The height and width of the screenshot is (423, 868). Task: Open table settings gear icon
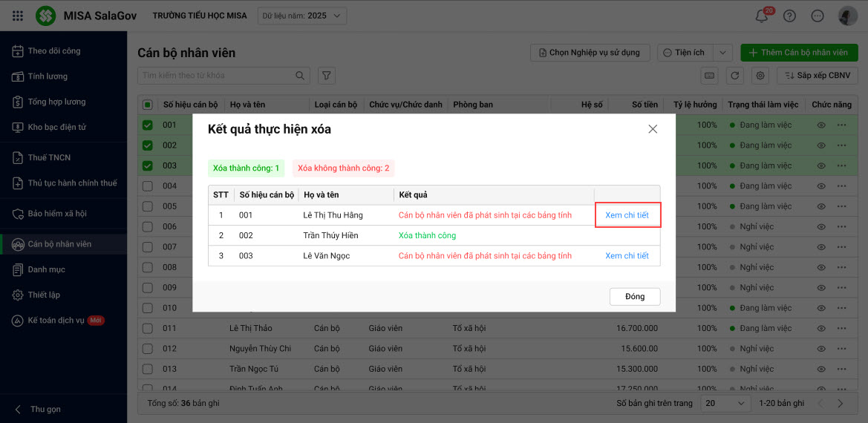click(760, 75)
